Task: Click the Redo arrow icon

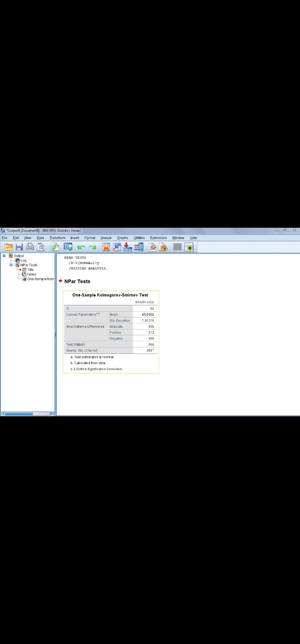Action: click(x=93, y=248)
